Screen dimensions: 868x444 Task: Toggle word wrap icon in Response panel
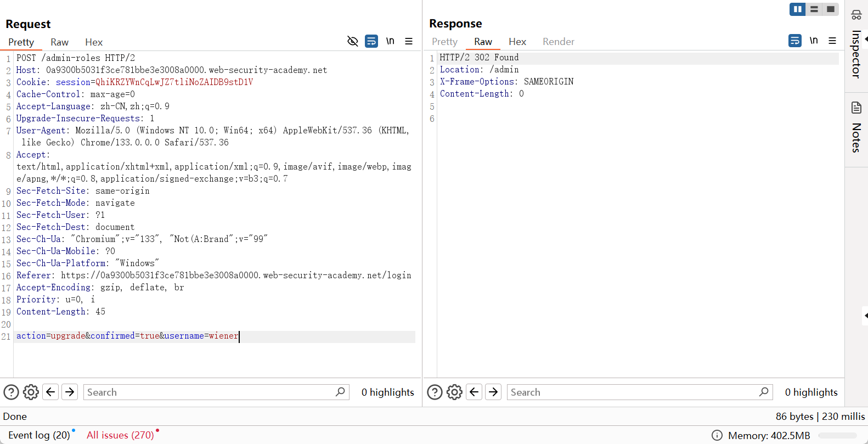pos(794,41)
